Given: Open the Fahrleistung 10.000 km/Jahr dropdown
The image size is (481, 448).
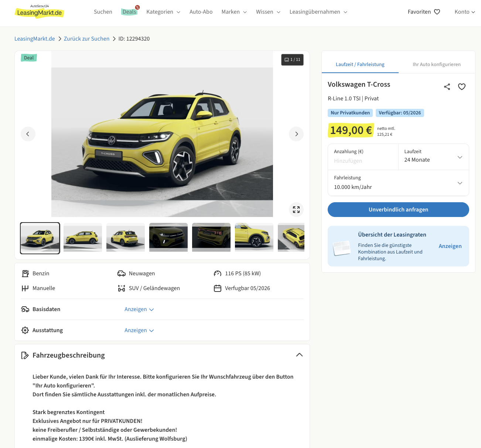Looking at the screenshot, I should pos(398,183).
